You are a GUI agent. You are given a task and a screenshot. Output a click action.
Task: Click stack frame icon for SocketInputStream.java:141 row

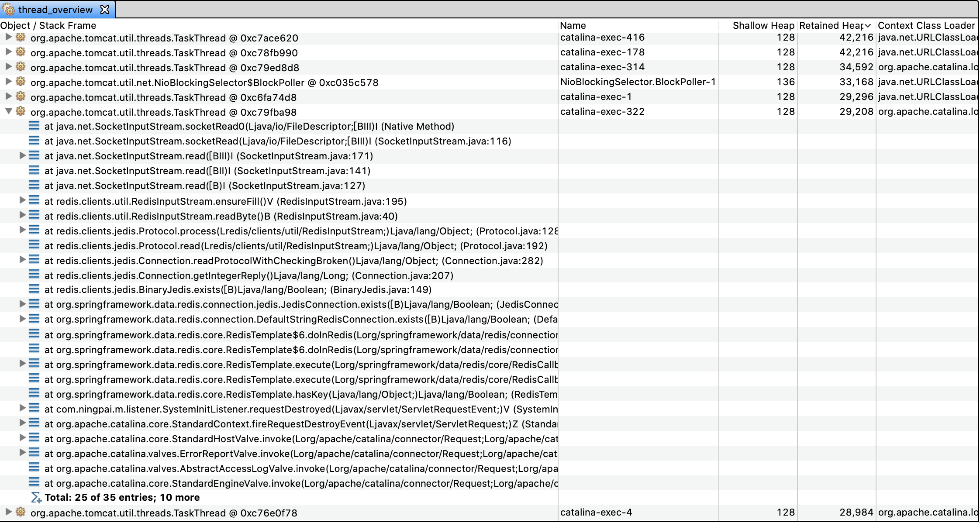pyautogui.click(x=34, y=171)
